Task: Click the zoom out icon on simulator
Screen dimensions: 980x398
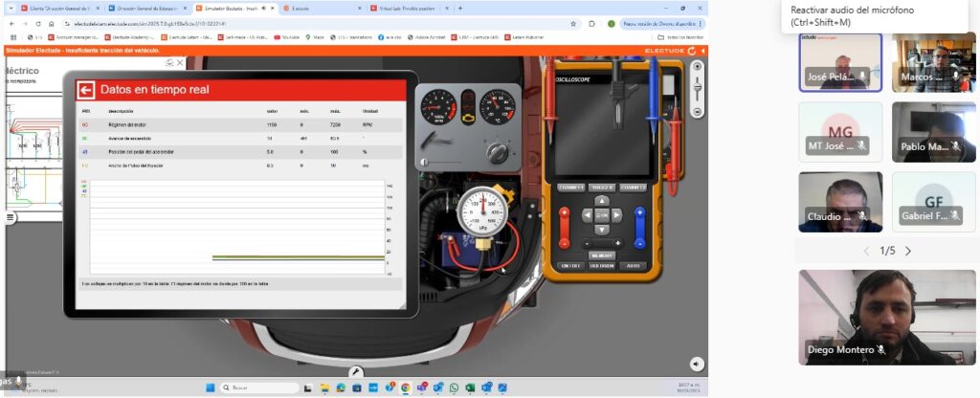Action: pyautogui.click(x=697, y=111)
